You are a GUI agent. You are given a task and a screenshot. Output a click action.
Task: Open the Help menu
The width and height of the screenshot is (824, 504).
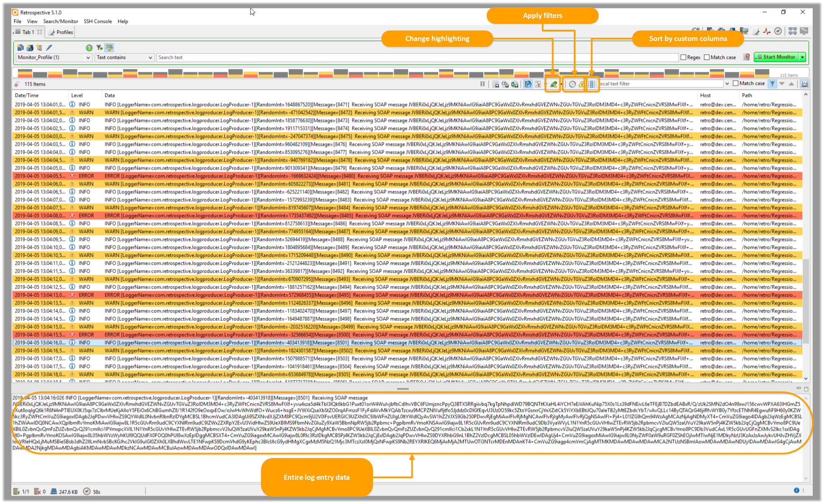(123, 21)
